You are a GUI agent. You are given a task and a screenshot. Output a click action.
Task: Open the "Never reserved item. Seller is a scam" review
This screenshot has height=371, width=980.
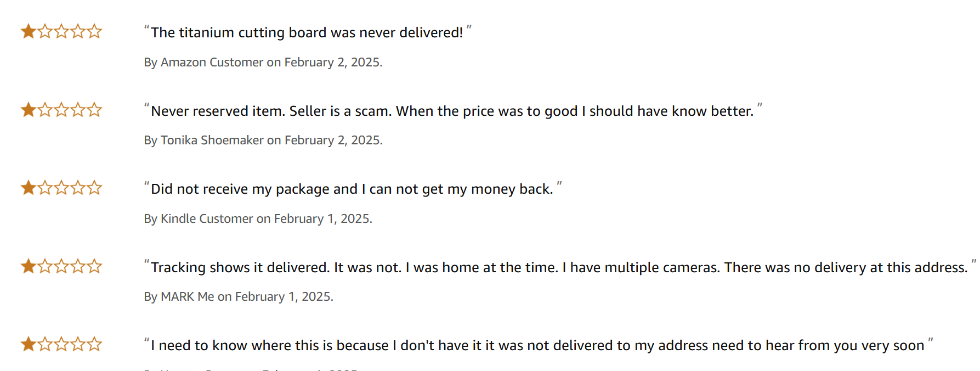[452, 111]
